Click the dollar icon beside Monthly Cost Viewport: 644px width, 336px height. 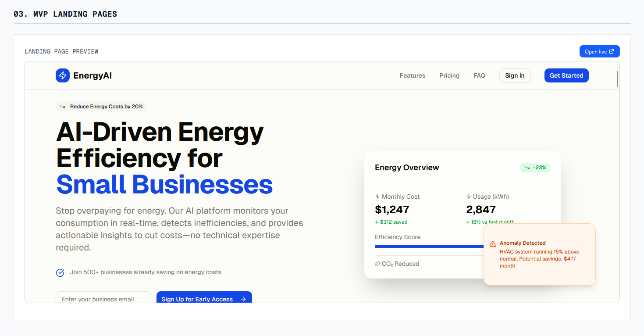377,197
